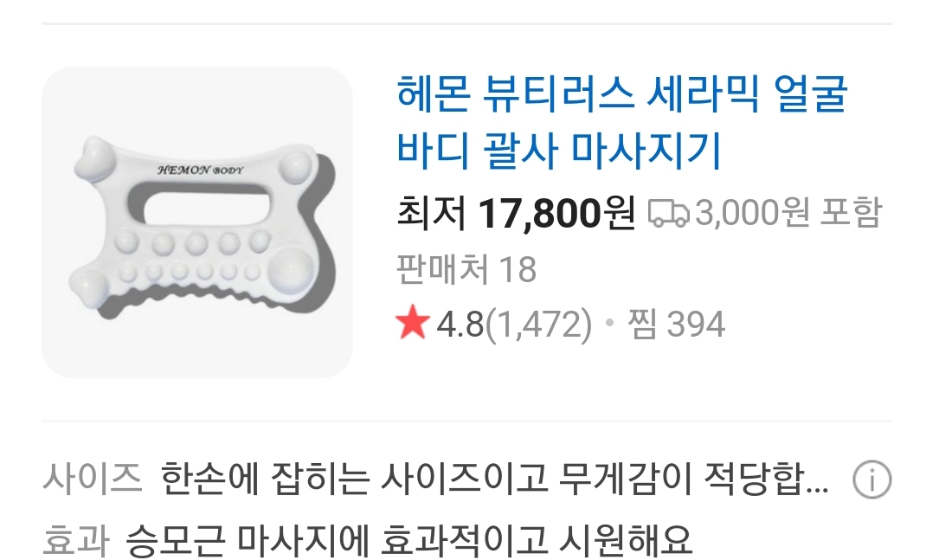Click the 최저 label before the price

pyautogui.click(x=432, y=213)
